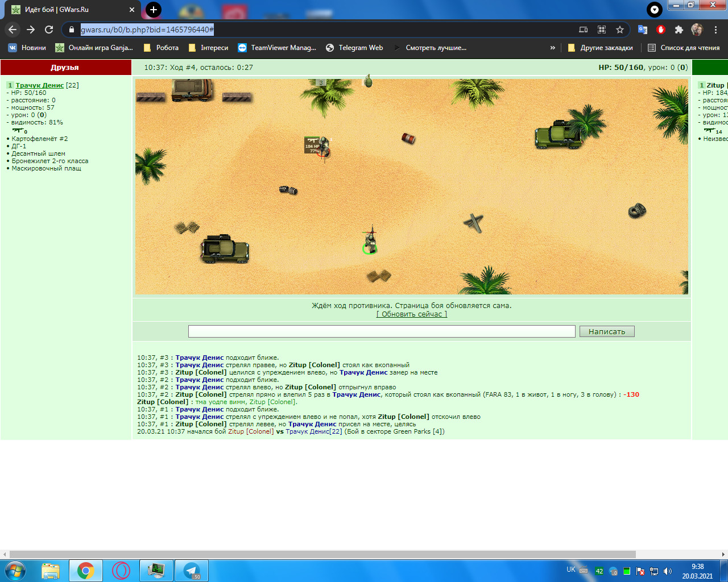Image resolution: width=728 pixels, height=582 pixels.
Task: Open the send-to-devices icon in address bar
Action: pos(584,30)
